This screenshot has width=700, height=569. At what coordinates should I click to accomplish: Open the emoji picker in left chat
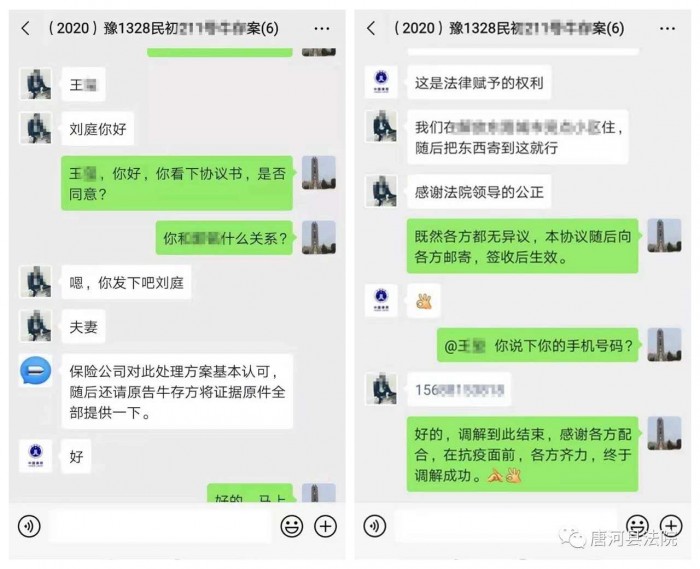[x=292, y=527]
